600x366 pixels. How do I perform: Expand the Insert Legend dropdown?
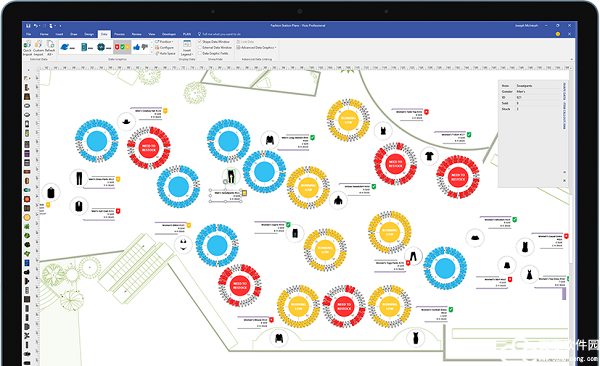coord(187,52)
